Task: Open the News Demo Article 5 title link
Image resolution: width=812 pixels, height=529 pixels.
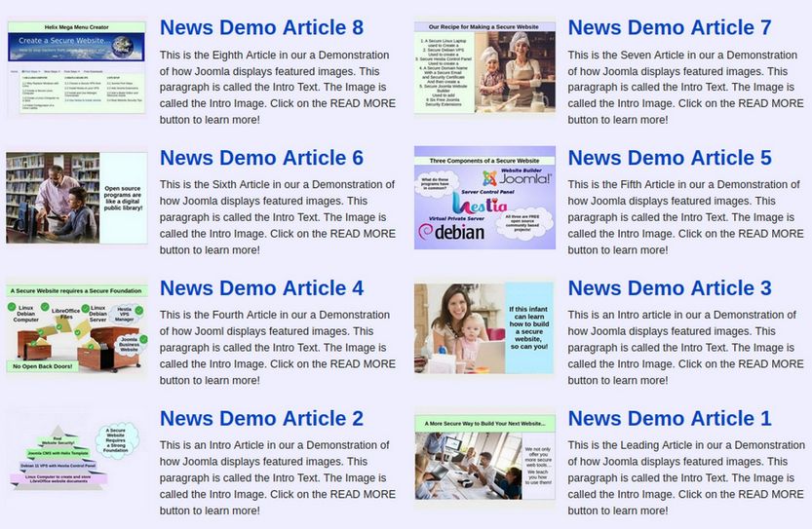Action: [670, 158]
